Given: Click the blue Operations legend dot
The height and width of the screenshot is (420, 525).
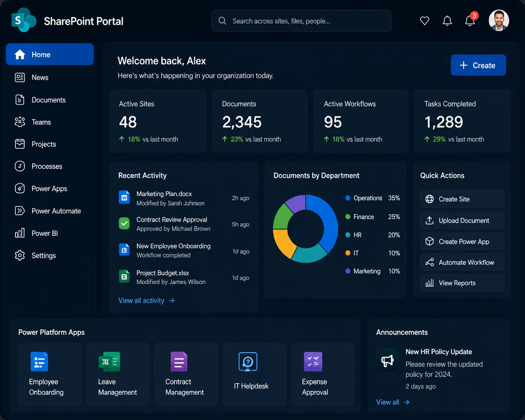Looking at the screenshot, I should tap(348, 198).
